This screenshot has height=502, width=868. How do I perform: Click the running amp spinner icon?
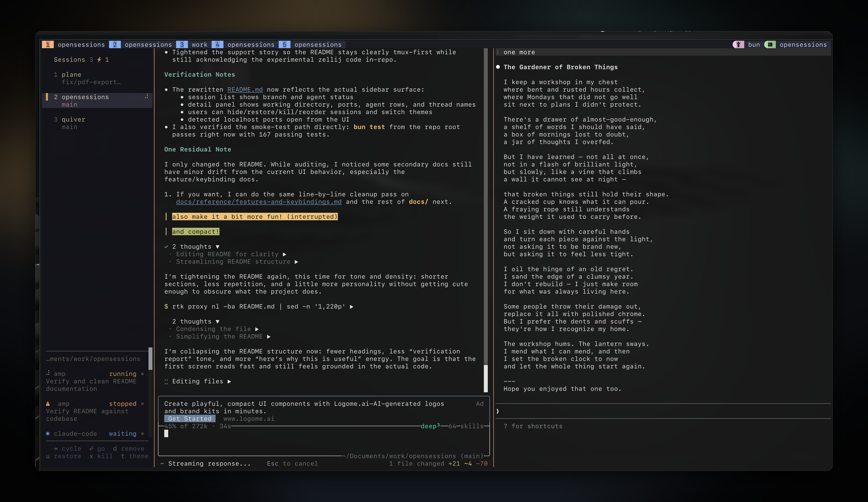coord(48,373)
